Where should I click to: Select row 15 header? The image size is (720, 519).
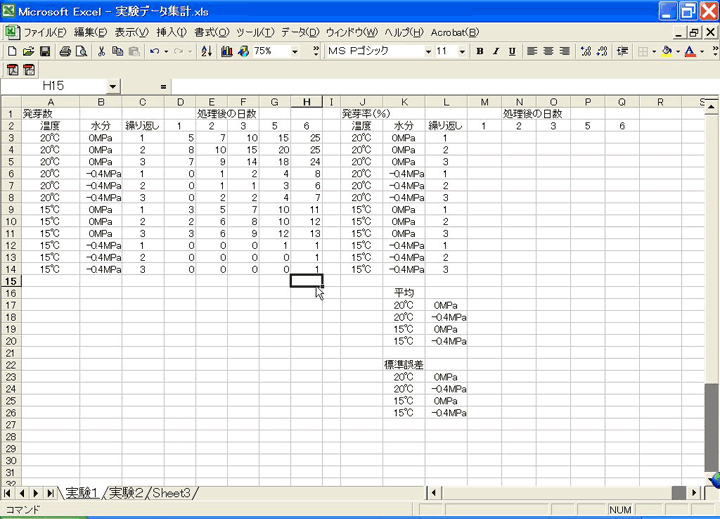[10, 281]
